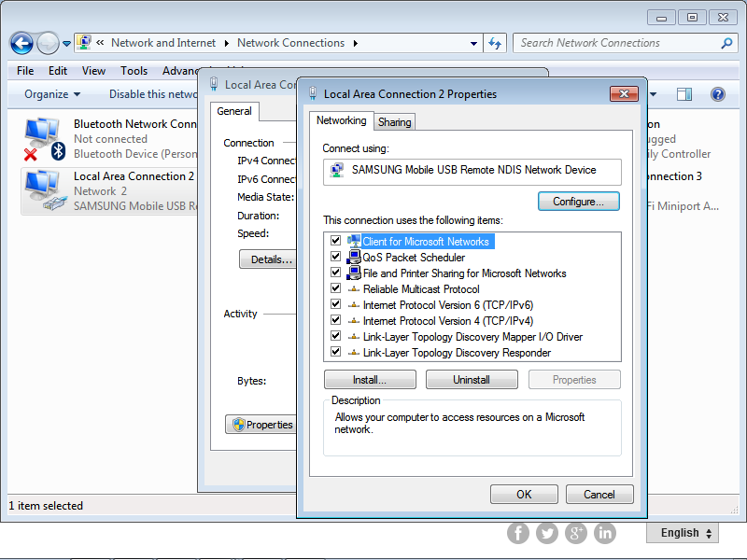Open the View menu
Screen dimensions: 747x560
tap(93, 71)
